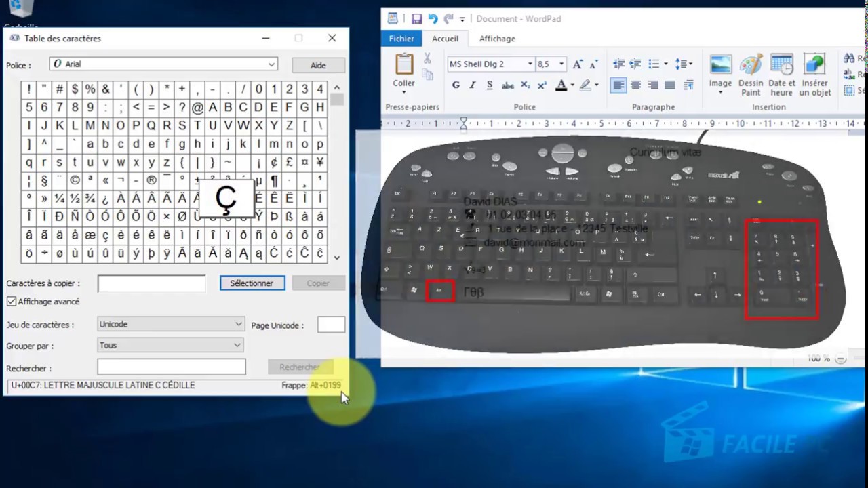
Task: Redo the action in WordPad
Action: pos(448,19)
